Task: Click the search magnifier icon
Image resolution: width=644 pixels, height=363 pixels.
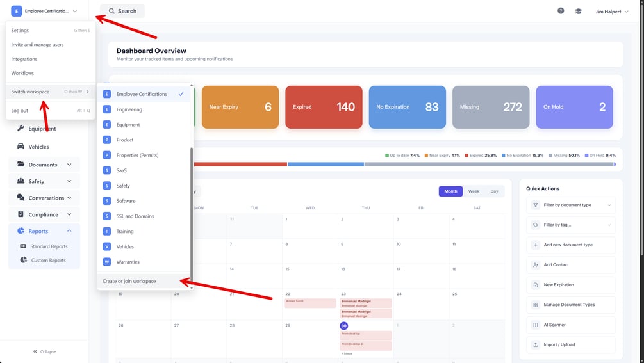Action: click(111, 11)
